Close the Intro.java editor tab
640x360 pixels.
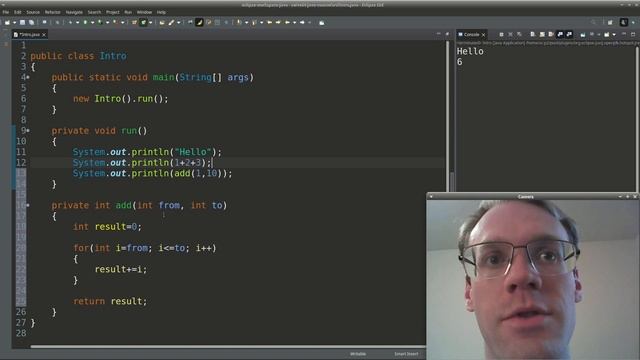(44, 35)
